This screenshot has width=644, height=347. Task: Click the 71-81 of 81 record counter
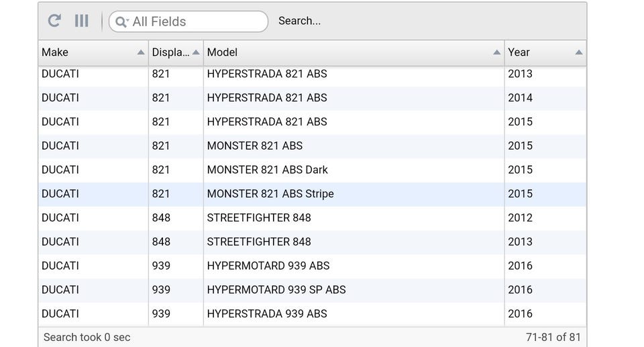point(553,338)
